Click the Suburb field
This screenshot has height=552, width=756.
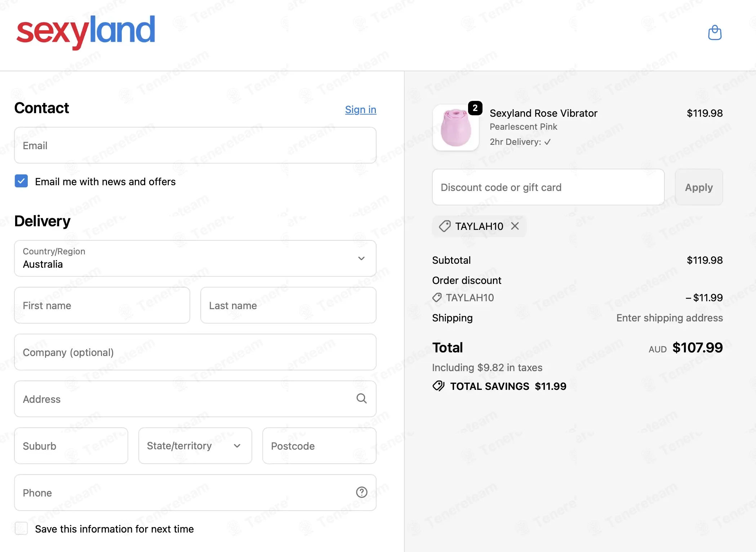[x=71, y=446]
